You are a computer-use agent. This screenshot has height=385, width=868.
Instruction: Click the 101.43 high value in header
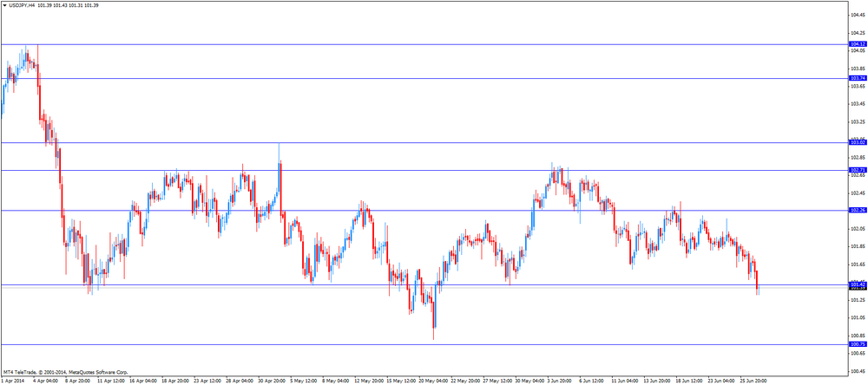[60, 4]
